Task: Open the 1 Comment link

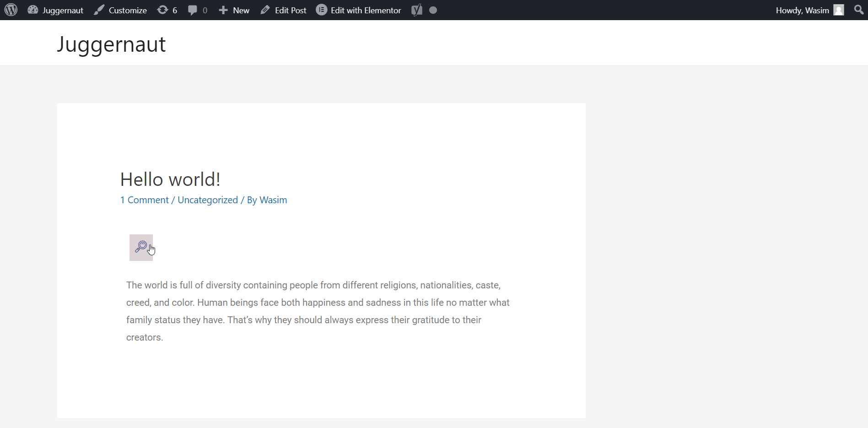Action: click(145, 200)
